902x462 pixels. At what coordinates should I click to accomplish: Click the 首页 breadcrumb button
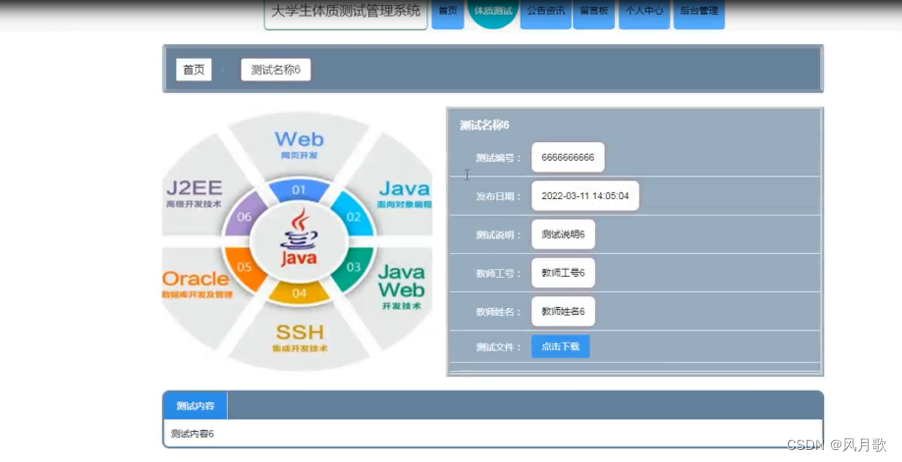coord(194,70)
